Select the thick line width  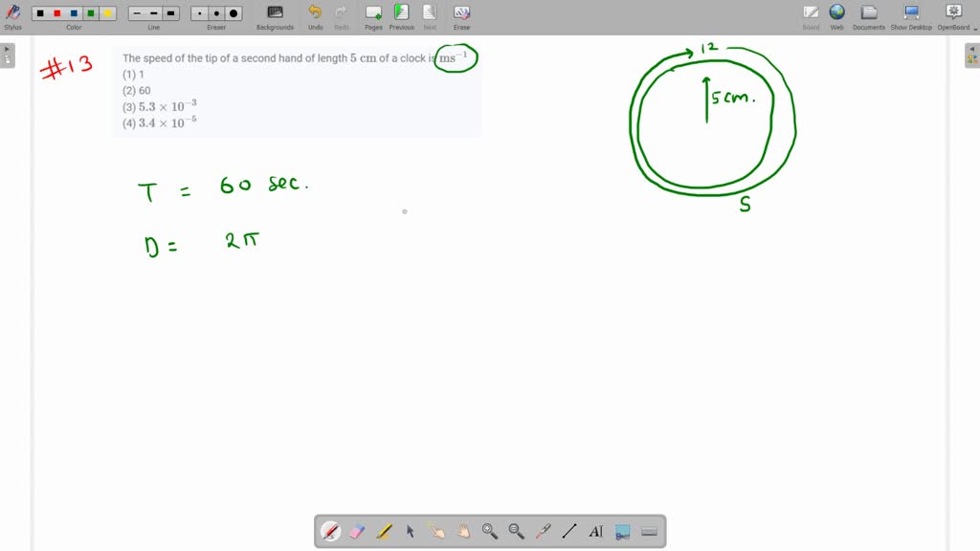pos(170,13)
